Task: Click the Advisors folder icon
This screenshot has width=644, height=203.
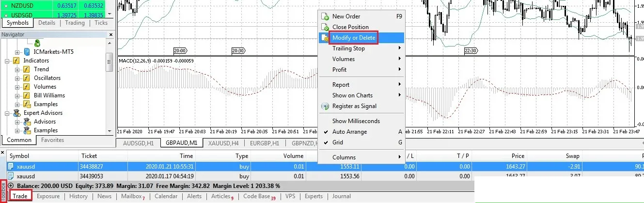Action: tap(27, 122)
